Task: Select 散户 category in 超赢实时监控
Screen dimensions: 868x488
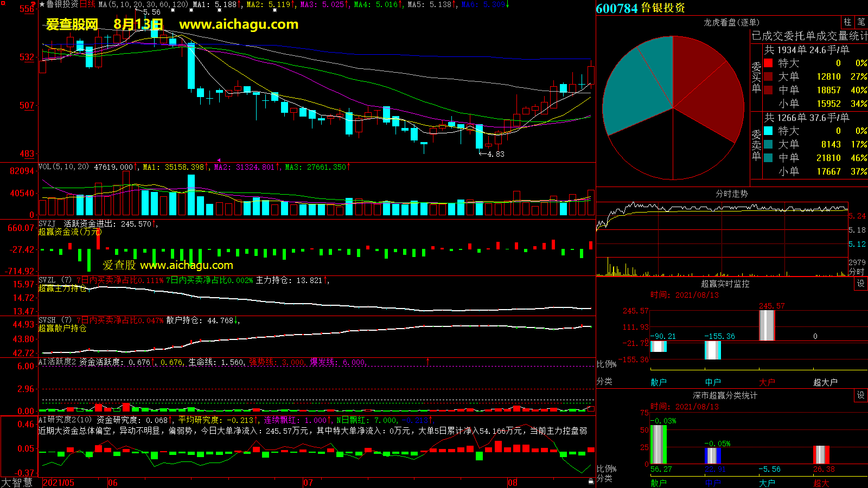Action: coord(659,382)
